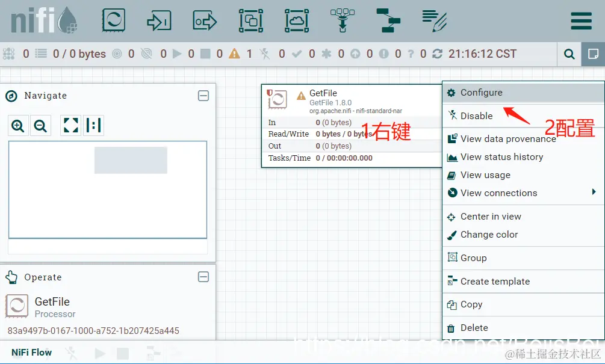
Task: Click Tasks/Time row on GetFile processor
Action: pyautogui.click(x=351, y=158)
